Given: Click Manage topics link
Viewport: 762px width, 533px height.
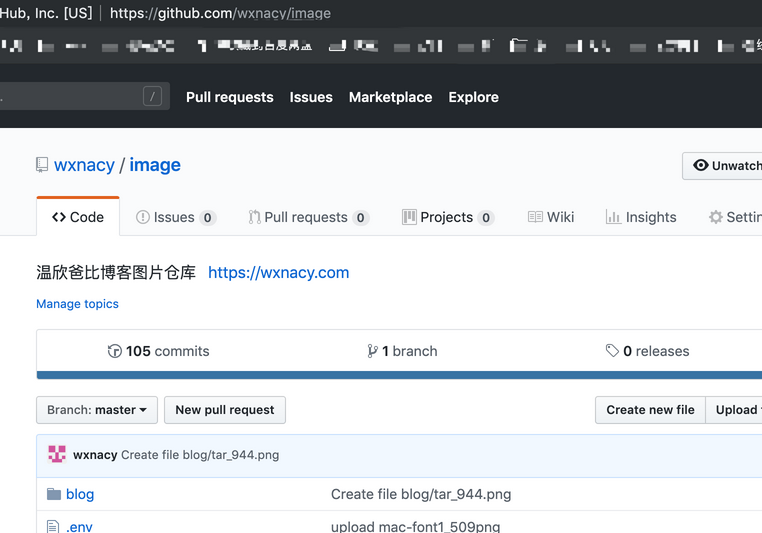Looking at the screenshot, I should [x=77, y=304].
